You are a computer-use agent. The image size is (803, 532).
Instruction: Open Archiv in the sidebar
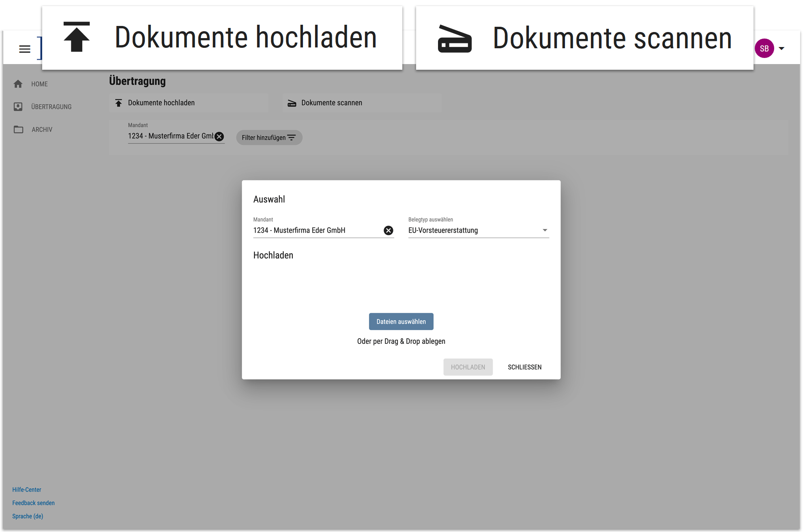click(42, 129)
